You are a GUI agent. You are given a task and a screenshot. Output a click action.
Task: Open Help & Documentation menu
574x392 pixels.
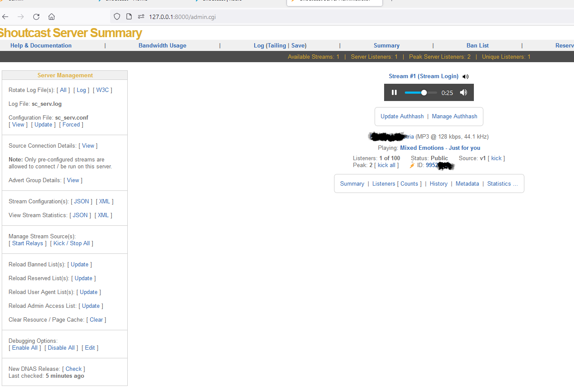coord(41,45)
